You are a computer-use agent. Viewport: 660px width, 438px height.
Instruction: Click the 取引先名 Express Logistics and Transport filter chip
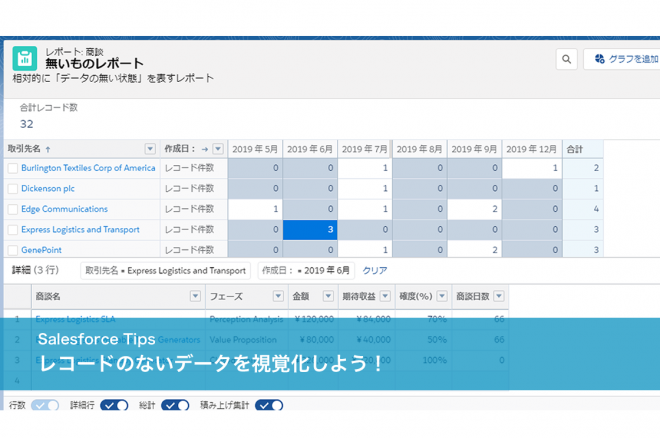[x=165, y=271]
